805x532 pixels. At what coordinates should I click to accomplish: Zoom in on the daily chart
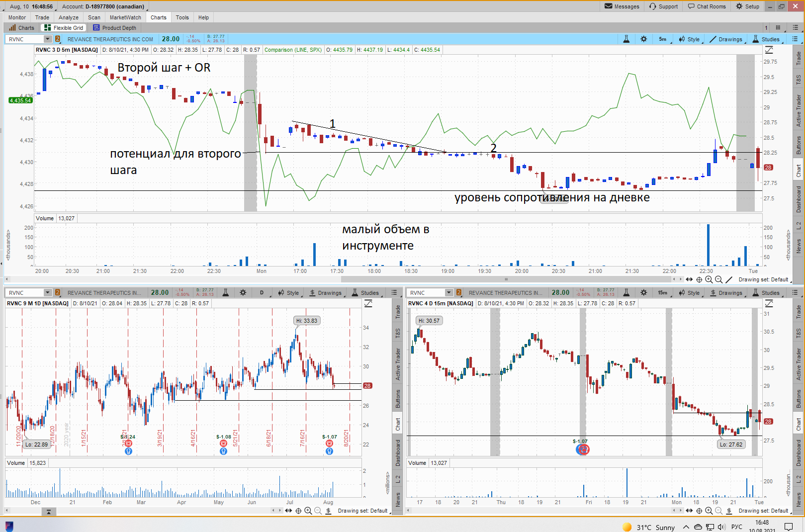point(308,511)
